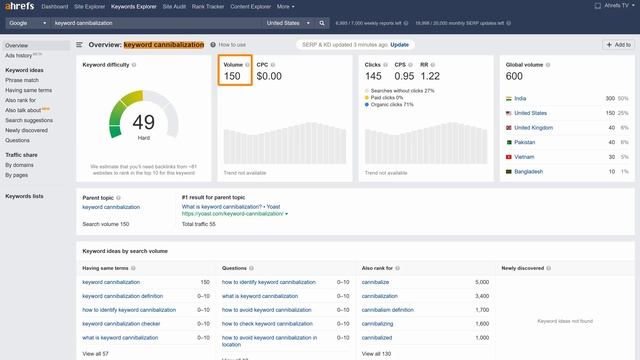The height and width of the screenshot is (360, 640).
Task: Open how to avoid keyword cannibalization question
Action: [x=267, y=310]
